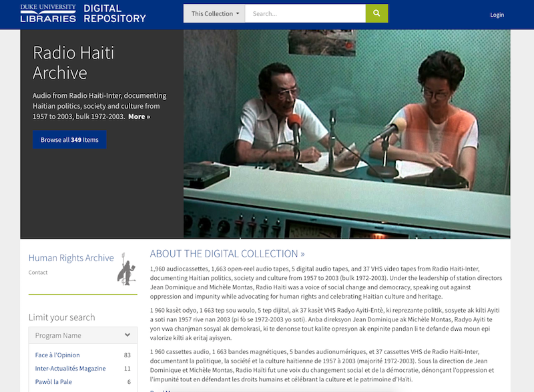Filter by Pawòl la Pale program
This screenshot has width=534, height=392.
click(53, 382)
